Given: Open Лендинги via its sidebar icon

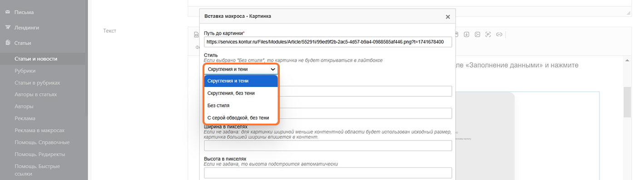Looking at the screenshot, I should pyautogui.click(x=8, y=27).
